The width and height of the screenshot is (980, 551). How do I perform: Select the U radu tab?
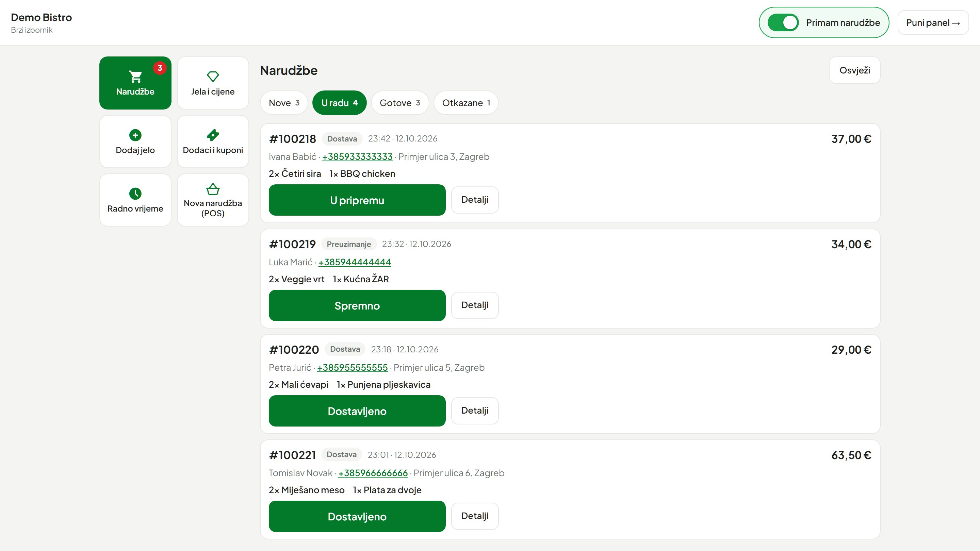339,103
